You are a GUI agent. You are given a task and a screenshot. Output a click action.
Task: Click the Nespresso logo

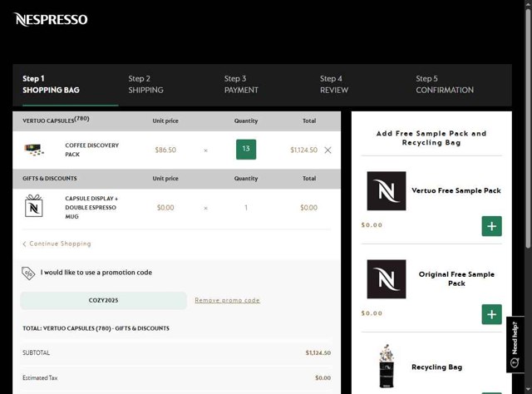tap(51, 19)
